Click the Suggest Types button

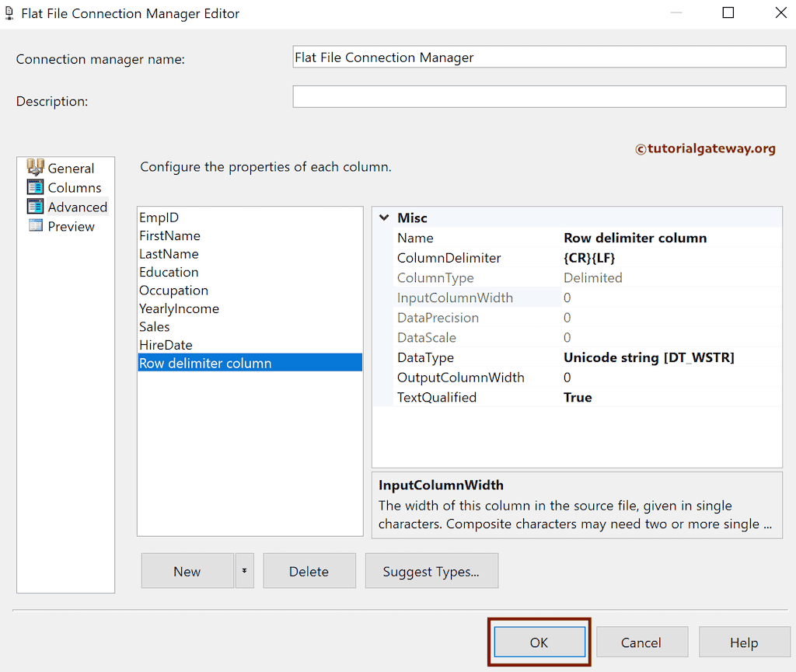(431, 571)
